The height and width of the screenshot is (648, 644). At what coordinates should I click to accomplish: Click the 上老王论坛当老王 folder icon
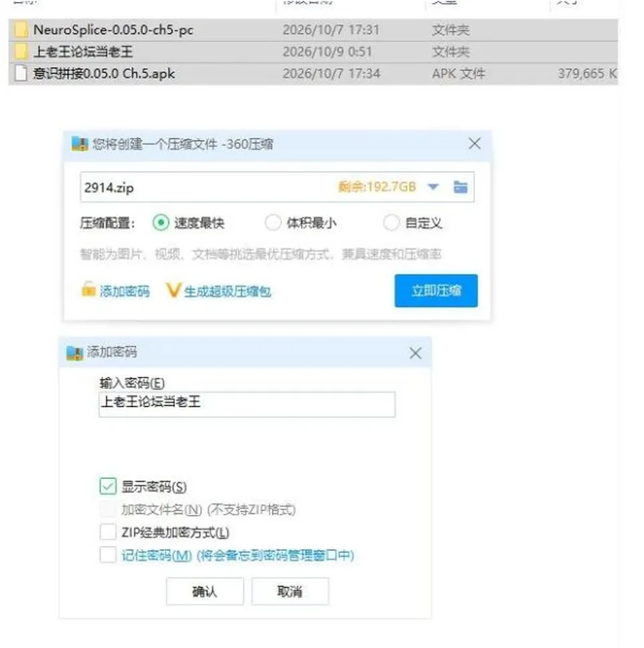pyautogui.click(x=21, y=52)
